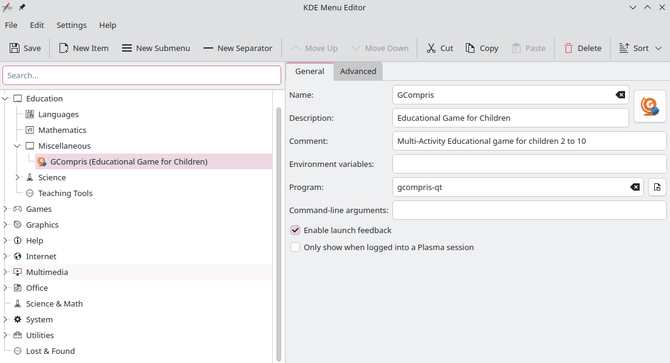The width and height of the screenshot is (670, 363).
Task: Expand the Internet category
Action: (5, 257)
